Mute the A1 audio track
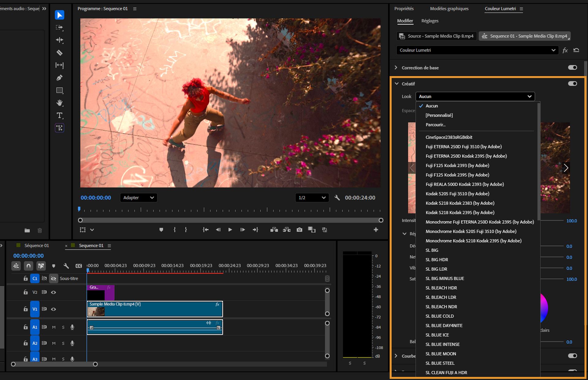Screen dimensions: 588x380 point(54,327)
